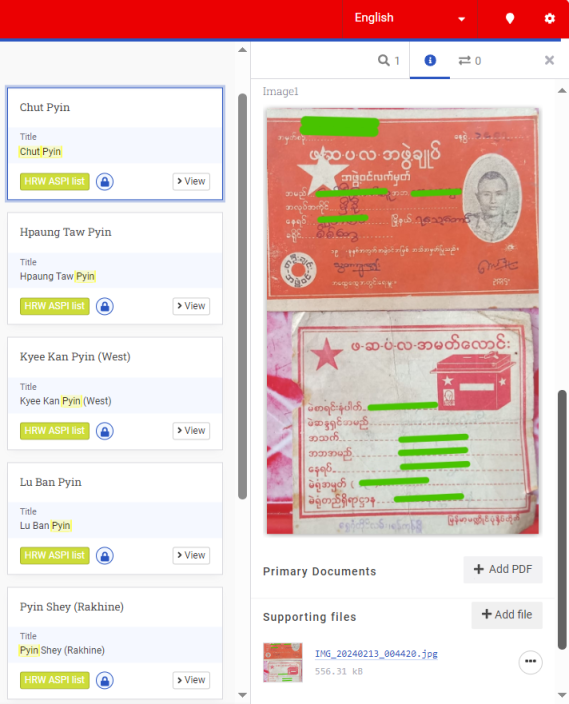View the Chut Pyin entry

191,181
